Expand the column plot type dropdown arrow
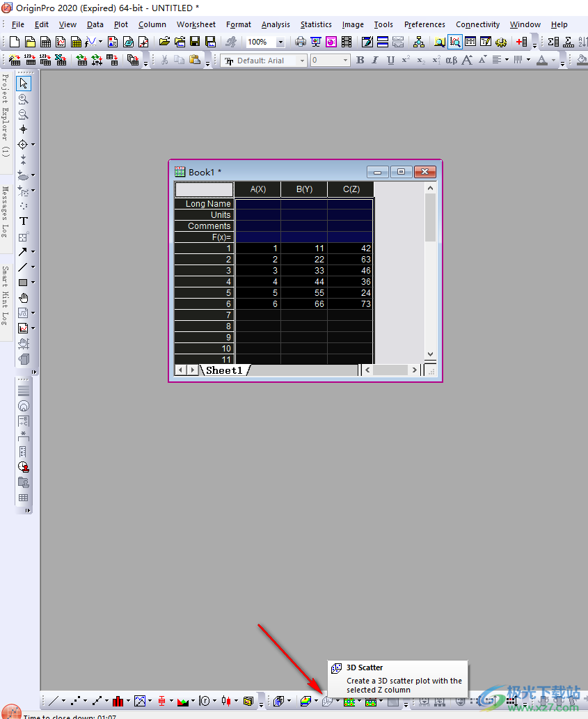Viewport: 588px width, 719px height. tap(128, 701)
